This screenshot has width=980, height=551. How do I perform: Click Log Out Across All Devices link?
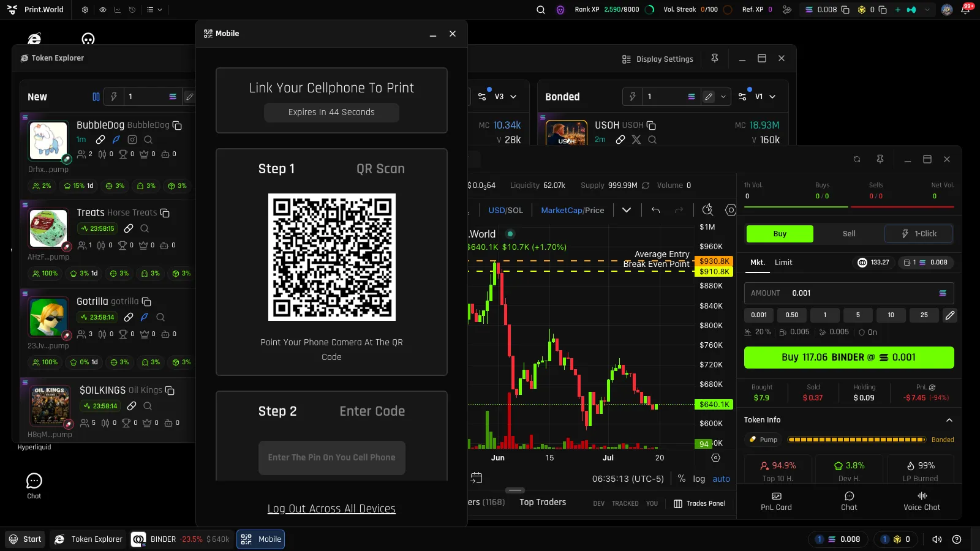[x=331, y=509]
